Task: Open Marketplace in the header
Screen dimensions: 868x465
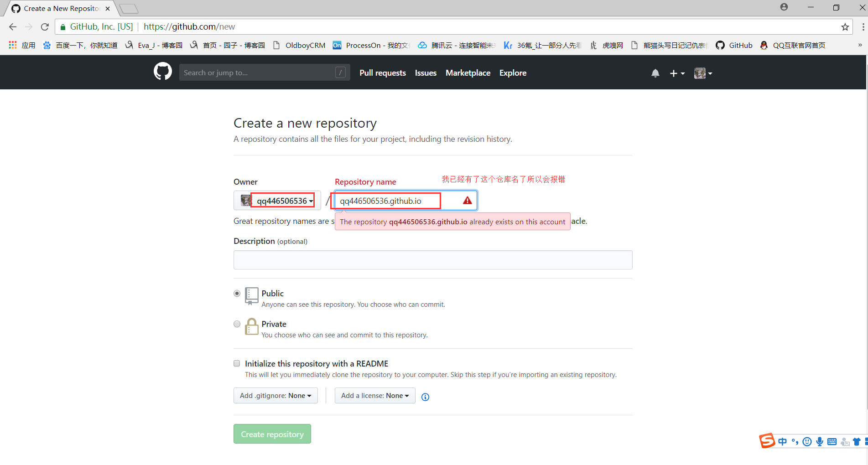Action: [x=468, y=73]
